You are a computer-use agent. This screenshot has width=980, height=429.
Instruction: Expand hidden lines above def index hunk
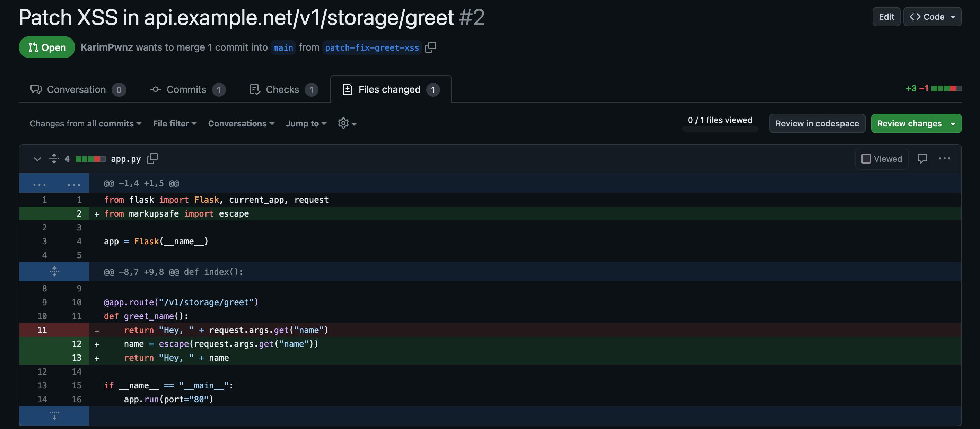pyautogui.click(x=54, y=272)
